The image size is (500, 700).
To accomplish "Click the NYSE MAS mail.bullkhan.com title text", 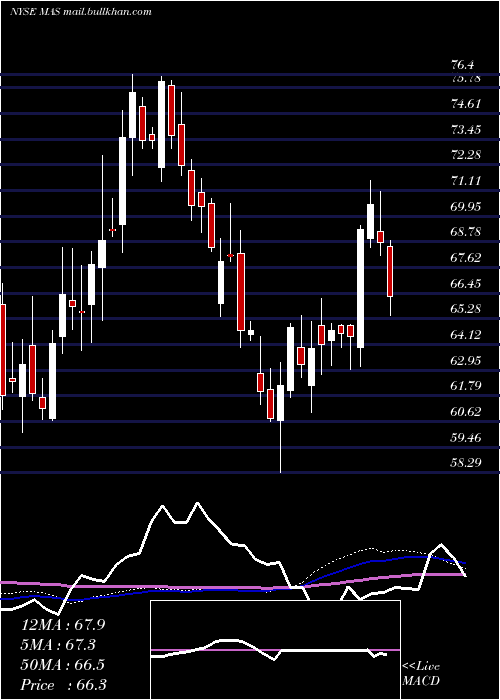I will coord(80,12).
